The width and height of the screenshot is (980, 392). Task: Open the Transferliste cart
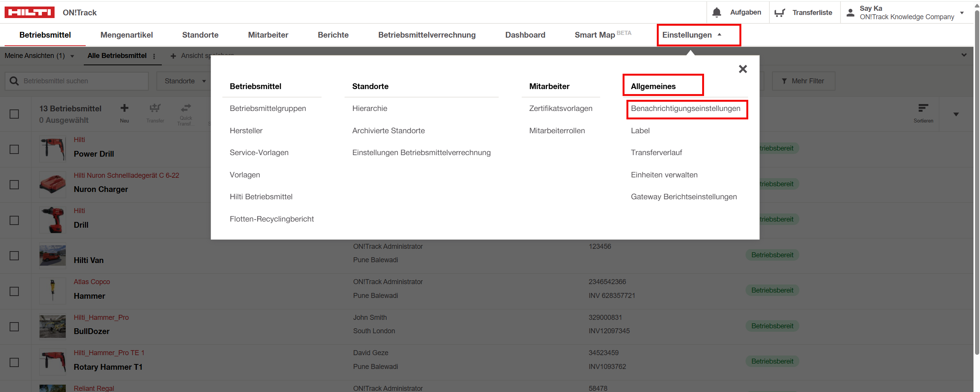coord(779,13)
